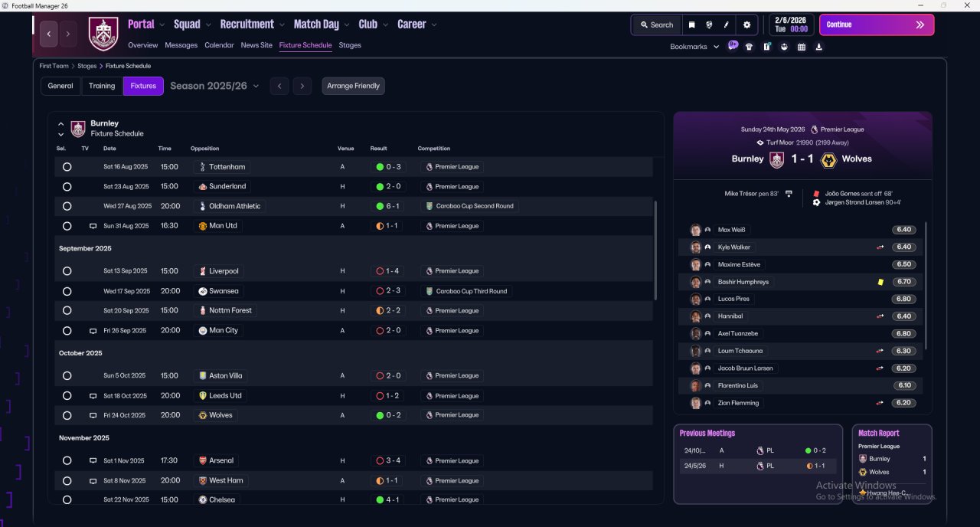The height and width of the screenshot is (527, 980).
Task: Click the pencil edit icon in top bar
Action: 726,25
